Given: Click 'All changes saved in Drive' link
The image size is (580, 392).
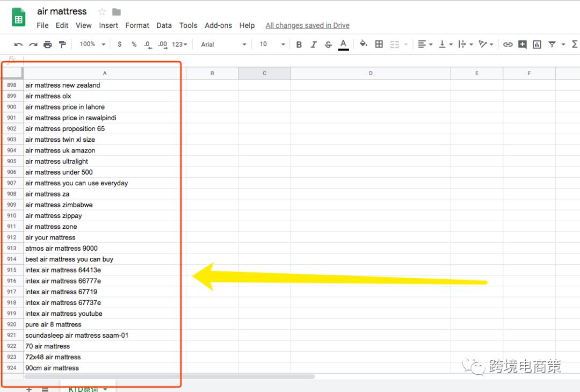Looking at the screenshot, I should click(307, 25).
